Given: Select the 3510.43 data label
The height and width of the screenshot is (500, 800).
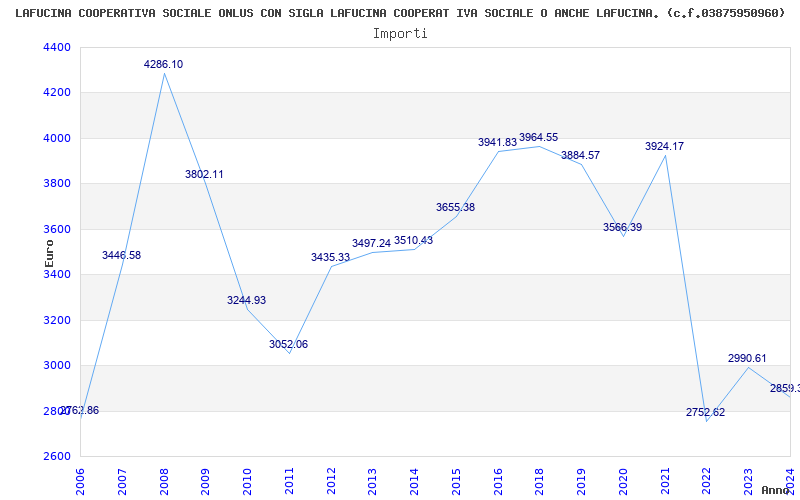Looking at the screenshot, I should (x=413, y=240).
